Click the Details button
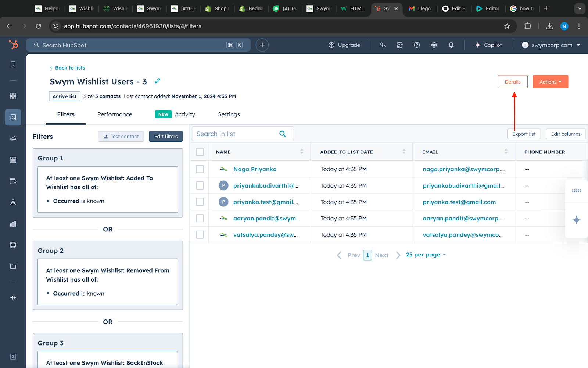588x368 pixels. [x=513, y=82]
